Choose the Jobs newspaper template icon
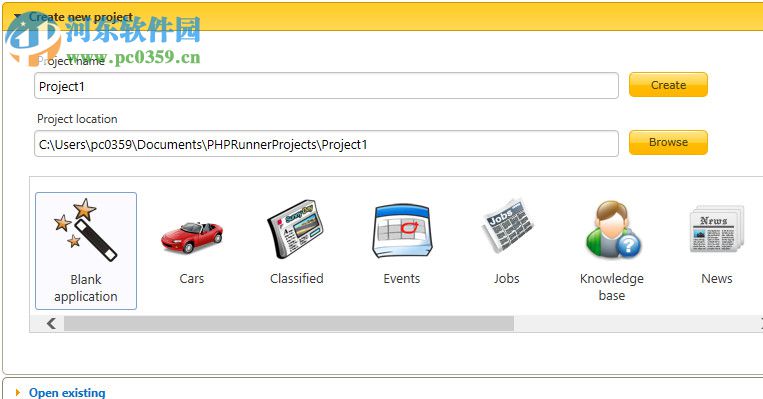 (507, 226)
